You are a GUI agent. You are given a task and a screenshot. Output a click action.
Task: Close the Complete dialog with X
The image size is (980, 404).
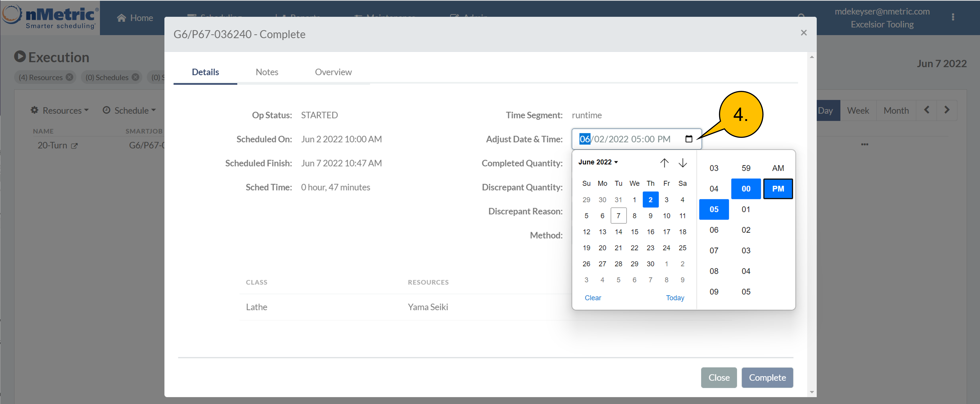point(803,33)
